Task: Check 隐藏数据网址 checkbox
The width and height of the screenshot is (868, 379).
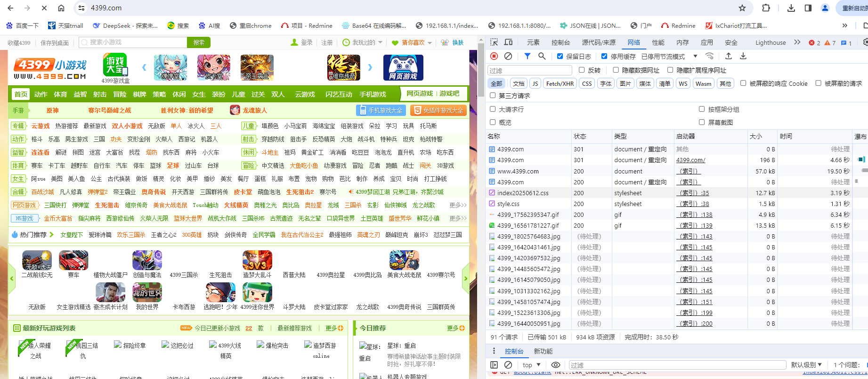Action: [x=616, y=70]
